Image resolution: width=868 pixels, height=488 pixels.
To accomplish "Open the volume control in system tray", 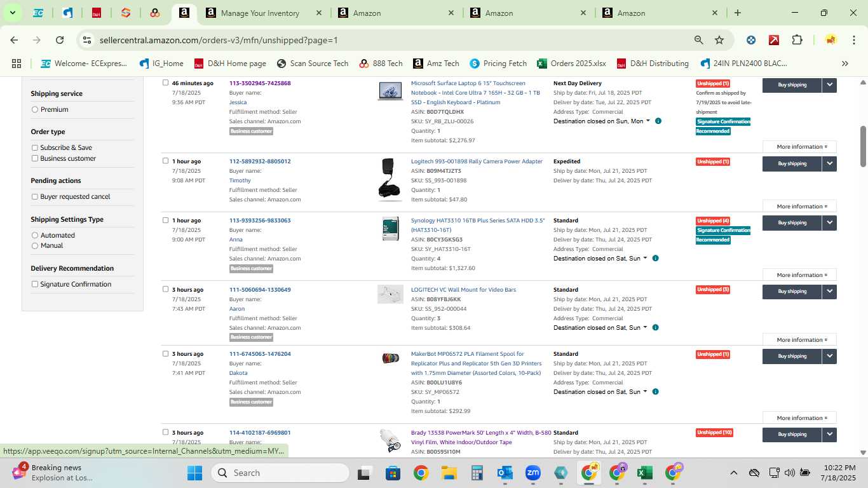I will 789,473.
